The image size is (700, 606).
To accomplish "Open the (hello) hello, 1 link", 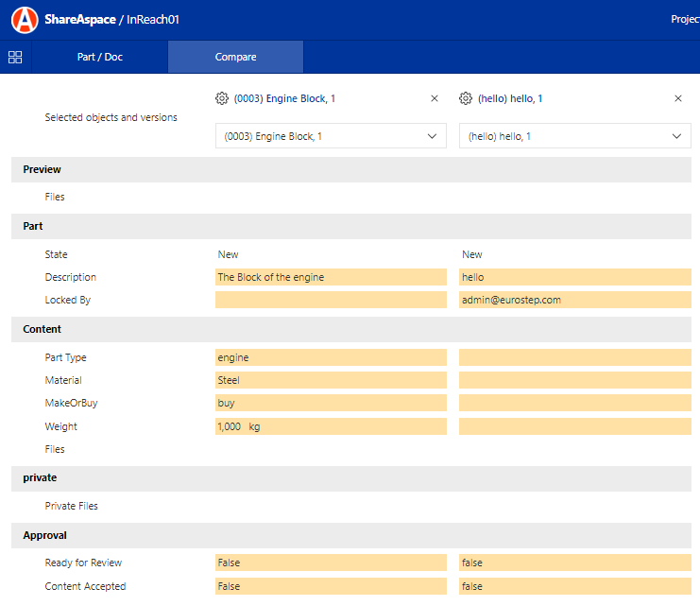I will click(x=510, y=98).
